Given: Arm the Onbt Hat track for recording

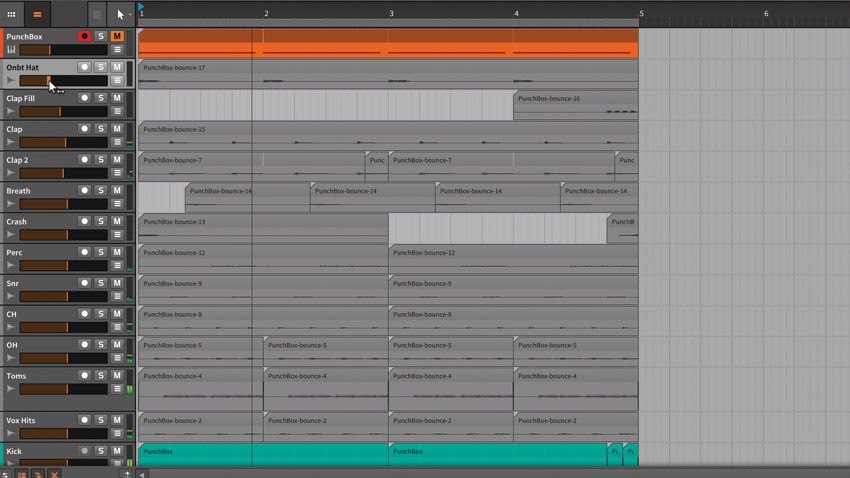Looking at the screenshot, I should point(84,67).
